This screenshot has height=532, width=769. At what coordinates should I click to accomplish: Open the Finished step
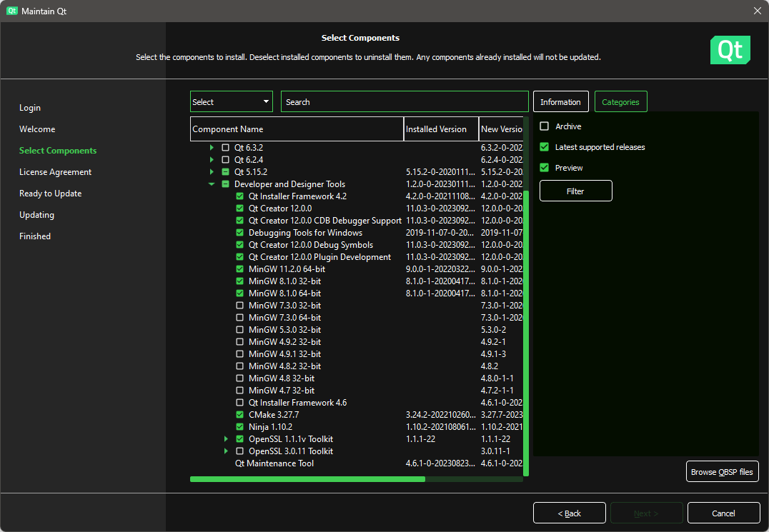pos(35,236)
